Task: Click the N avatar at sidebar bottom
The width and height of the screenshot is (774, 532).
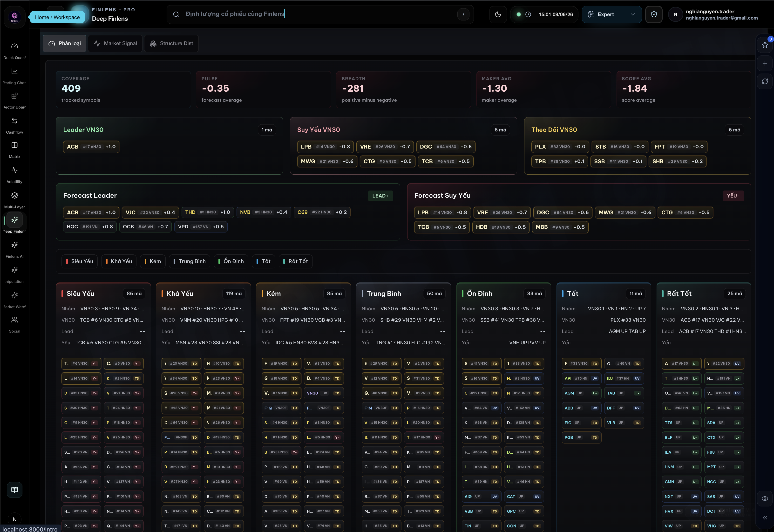Action: pos(14,519)
